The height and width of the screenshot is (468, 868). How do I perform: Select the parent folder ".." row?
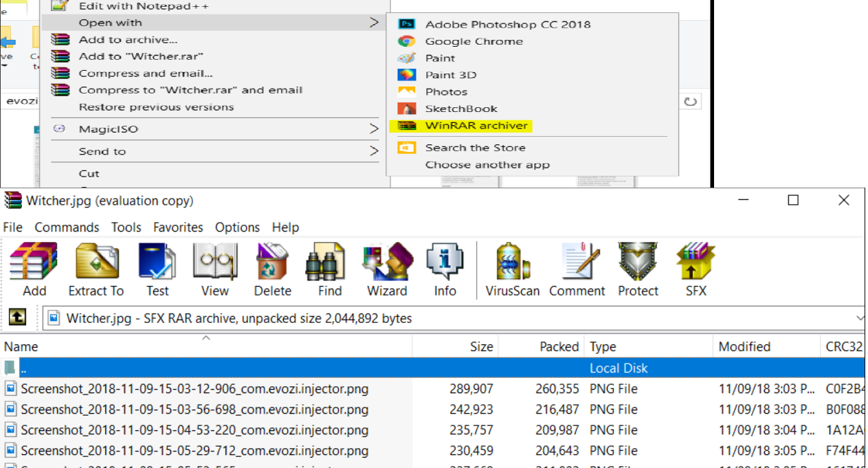coord(433,368)
